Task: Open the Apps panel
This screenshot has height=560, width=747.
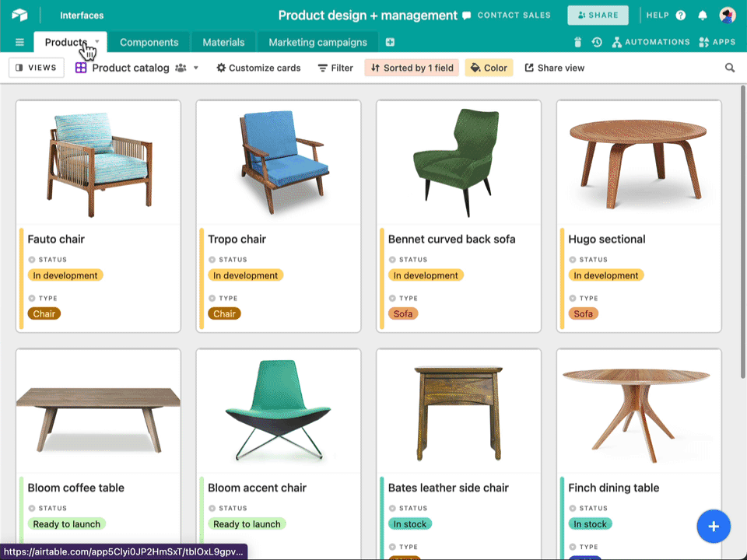Action: point(717,42)
